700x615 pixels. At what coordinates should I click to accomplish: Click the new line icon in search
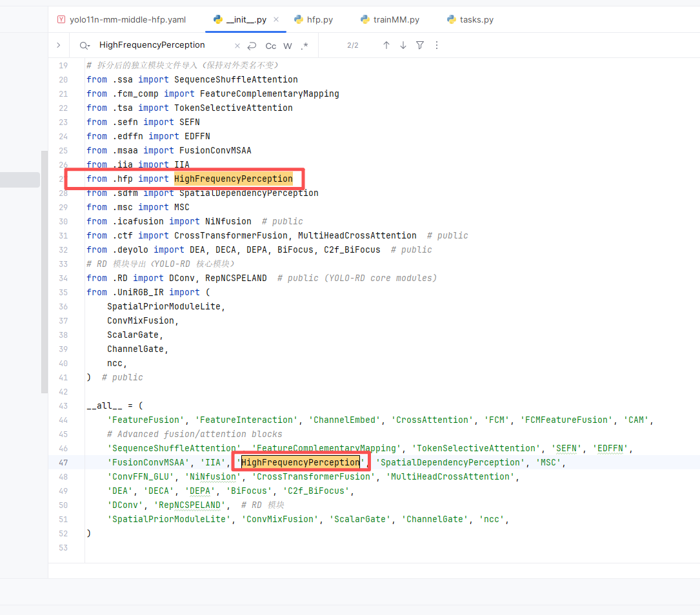[x=252, y=46]
